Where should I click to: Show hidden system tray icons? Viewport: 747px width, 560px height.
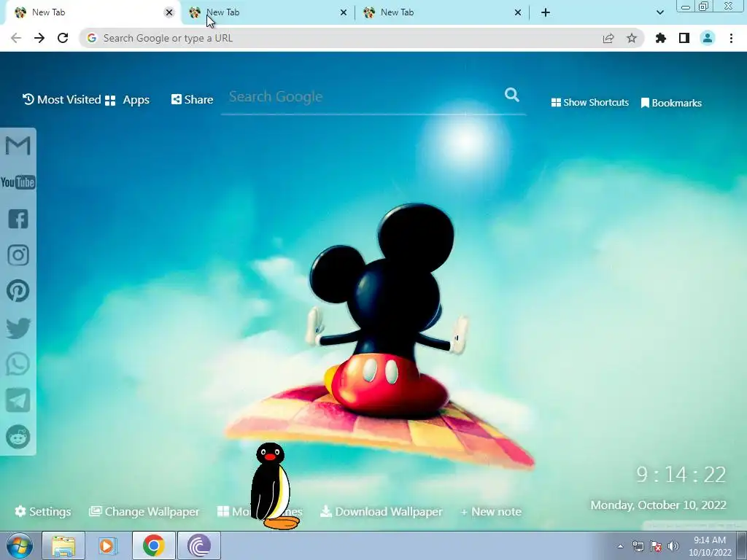[x=620, y=546]
